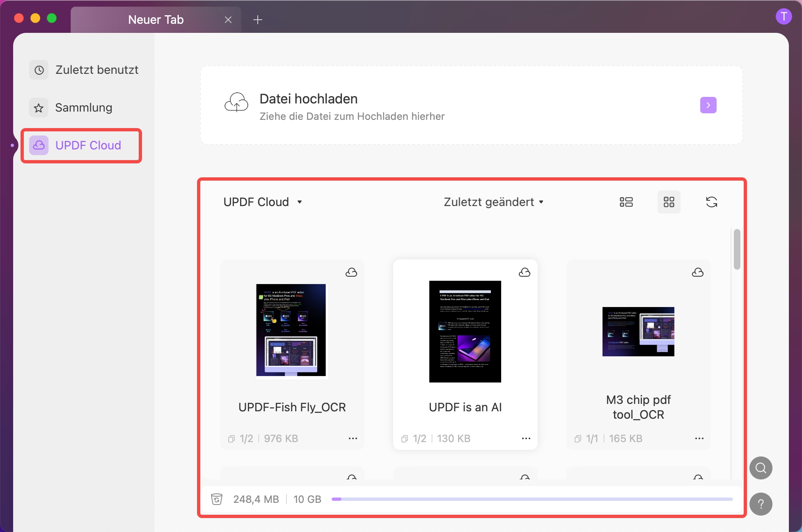Switch to list view layout
The image size is (802, 532).
626,202
